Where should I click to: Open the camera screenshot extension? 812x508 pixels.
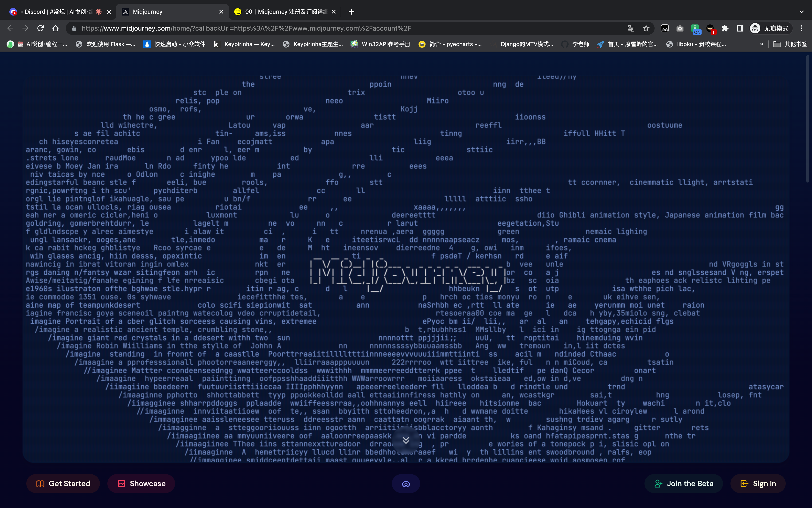tap(680, 28)
